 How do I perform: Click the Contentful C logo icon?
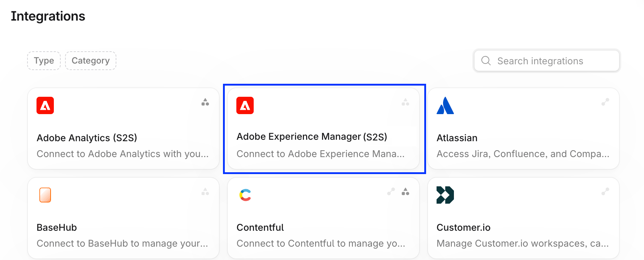click(x=245, y=195)
